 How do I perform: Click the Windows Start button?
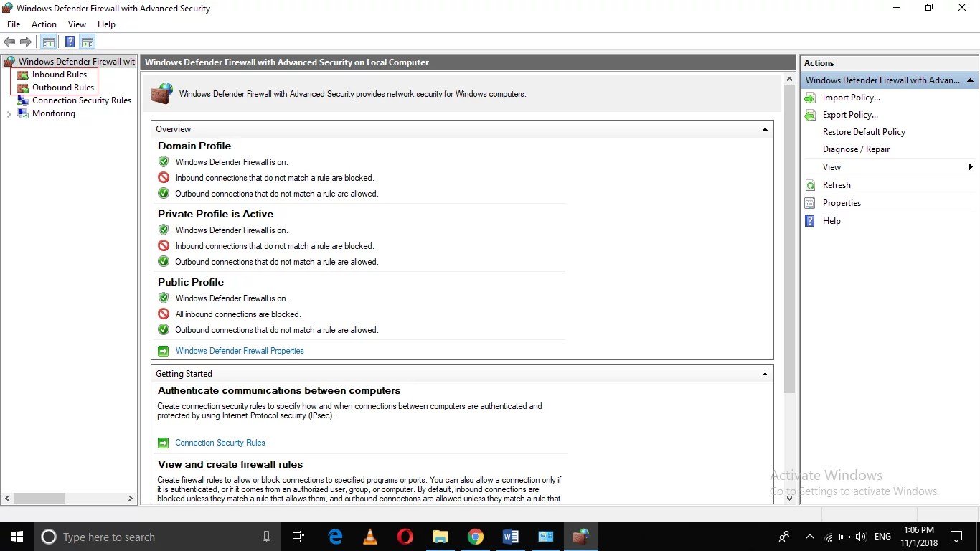(17, 537)
